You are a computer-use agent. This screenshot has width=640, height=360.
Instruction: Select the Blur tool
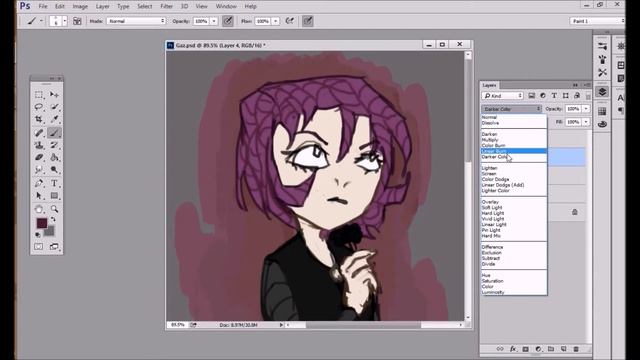39,169
